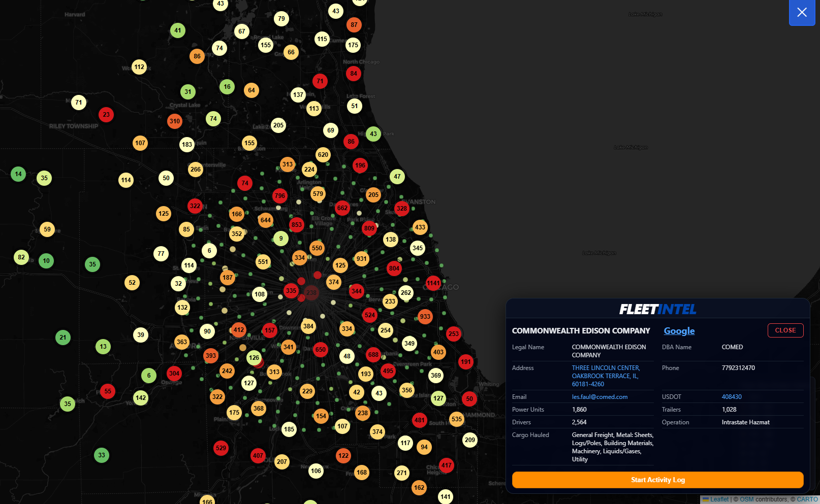Select the green 41 marker near Harvard

tap(177, 30)
